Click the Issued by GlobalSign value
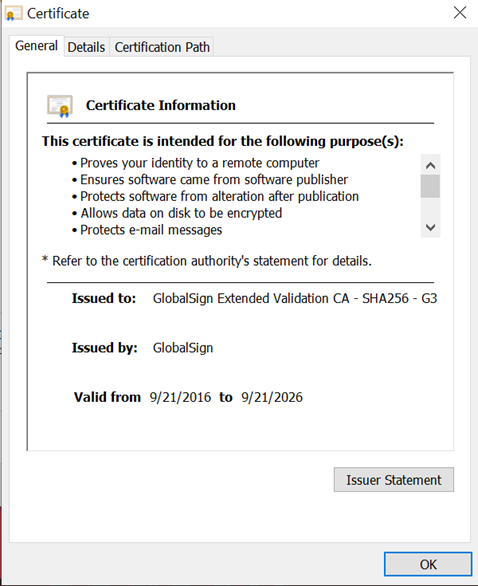 click(x=183, y=348)
